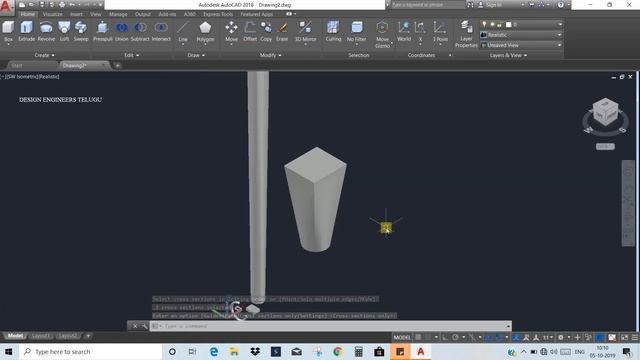Screen dimensions: 640x360
Task: Switch to the View ribbon tab
Action: pyautogui.click(x=96, y=14)
